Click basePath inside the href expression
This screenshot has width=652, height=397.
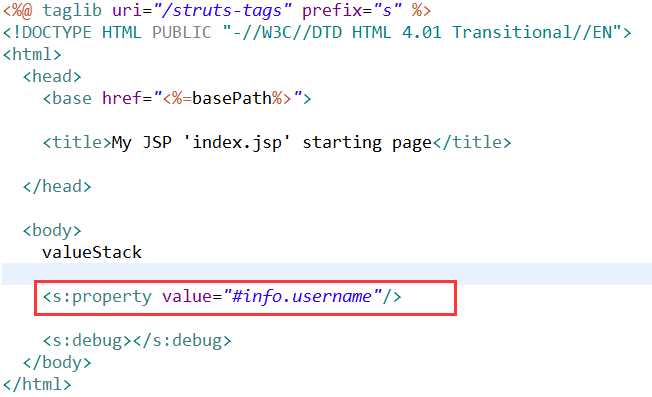click(232, 99)
